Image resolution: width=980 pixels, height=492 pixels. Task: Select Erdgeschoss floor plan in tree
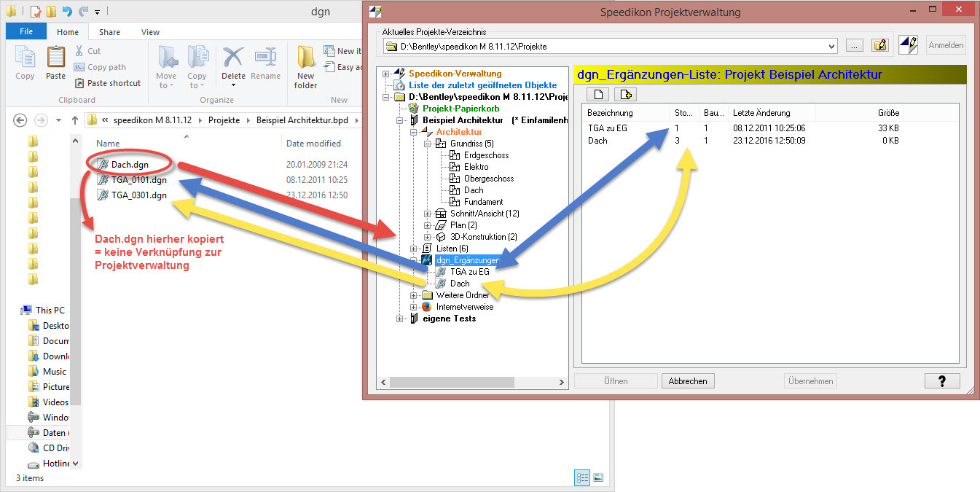coord(486,155)
